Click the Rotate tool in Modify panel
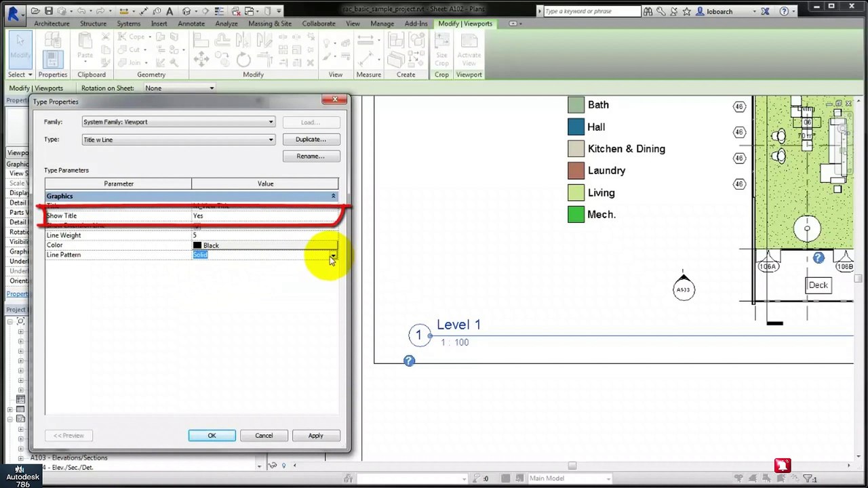Viewport: 868px width, 488px height. coord(243,60)
